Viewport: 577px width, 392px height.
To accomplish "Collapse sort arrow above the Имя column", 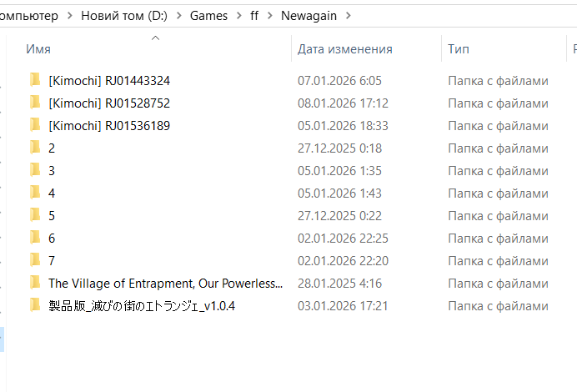I will 155,38.
